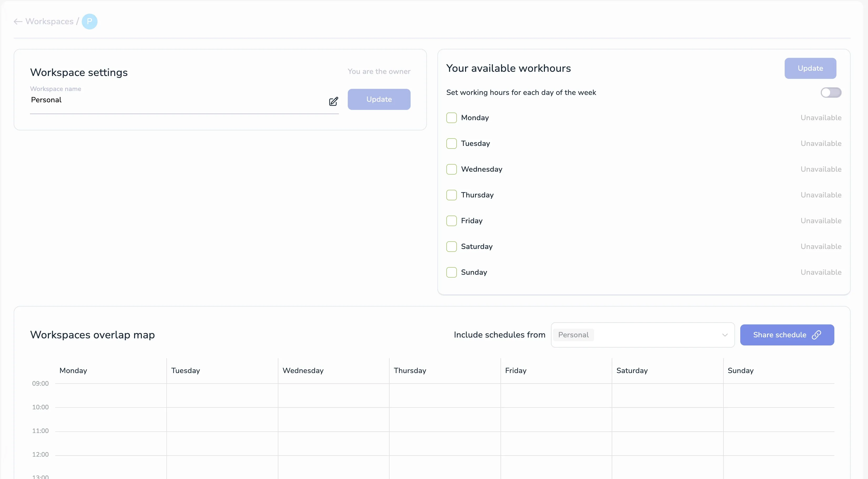Screen dimensions: 868x479
Task: Click the pencil edit icon for workspace name
Action: click(333, 101)
